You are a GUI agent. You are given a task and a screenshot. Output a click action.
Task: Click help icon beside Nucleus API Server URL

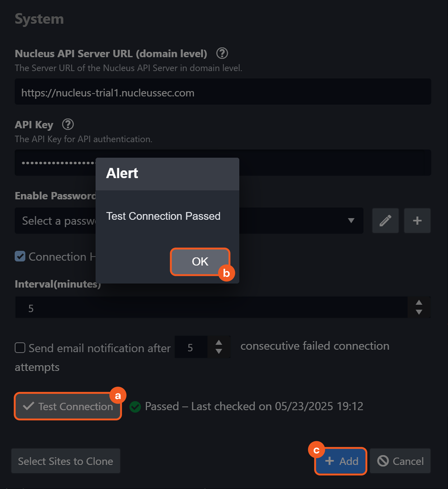222,53
